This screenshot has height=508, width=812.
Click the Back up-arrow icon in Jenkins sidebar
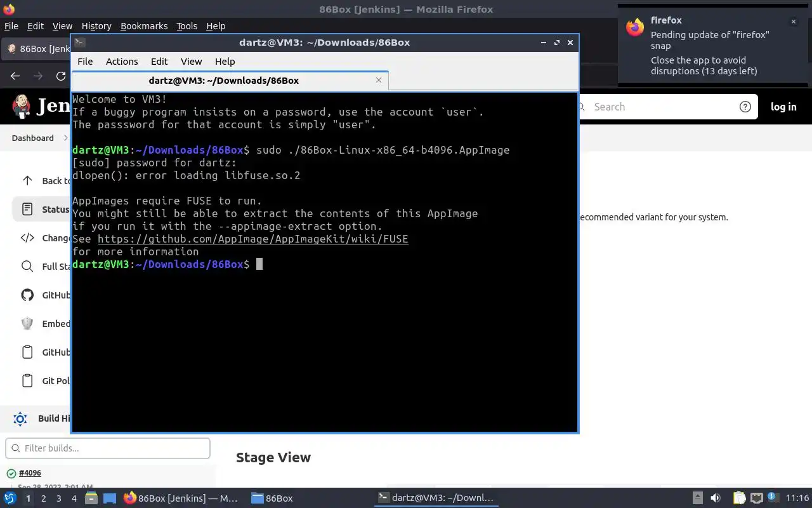pyautogui.click(x=27, y=180)
